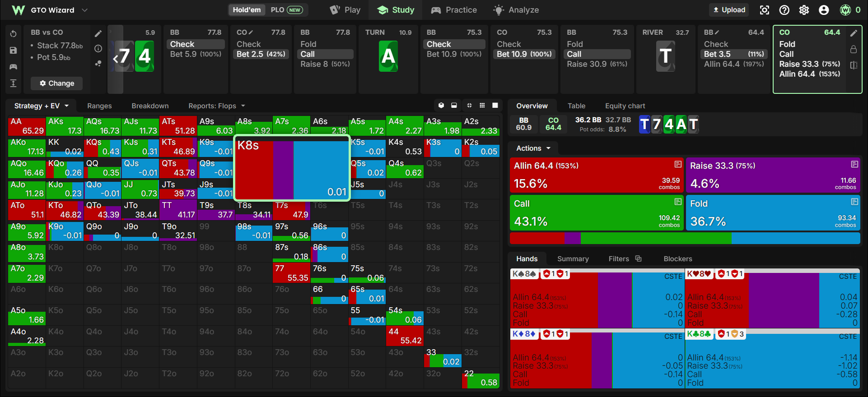Image resolution: width=868 pixels, height=397 pixels.
Task: Open the Actions dropdown
Action: 533,148
